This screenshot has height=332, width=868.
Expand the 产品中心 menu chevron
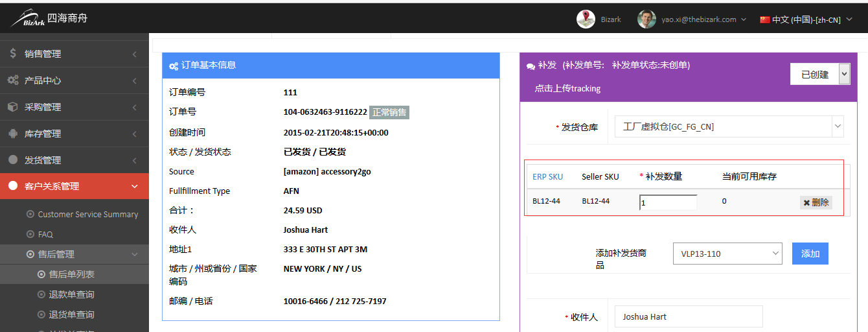click(x=134, y=80)
